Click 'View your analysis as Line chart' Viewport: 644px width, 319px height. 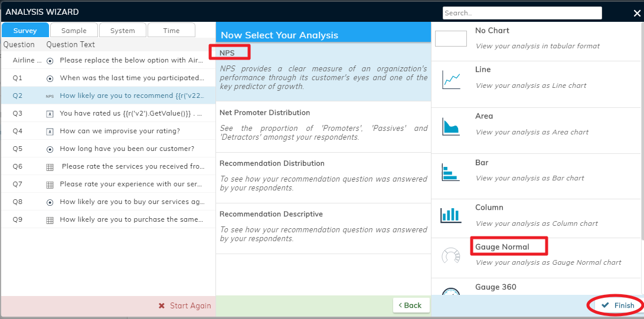pos(531,85)
